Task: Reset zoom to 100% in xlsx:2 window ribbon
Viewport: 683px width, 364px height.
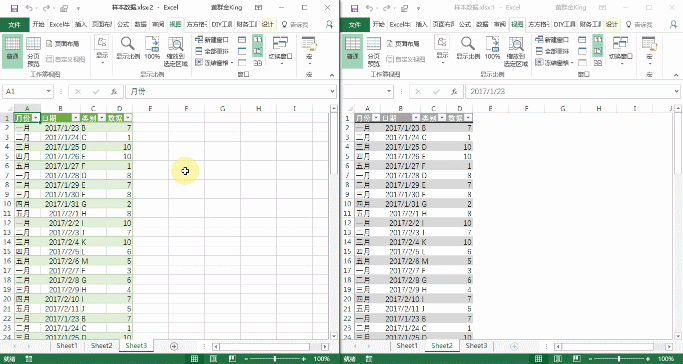Action: point(152,49)
